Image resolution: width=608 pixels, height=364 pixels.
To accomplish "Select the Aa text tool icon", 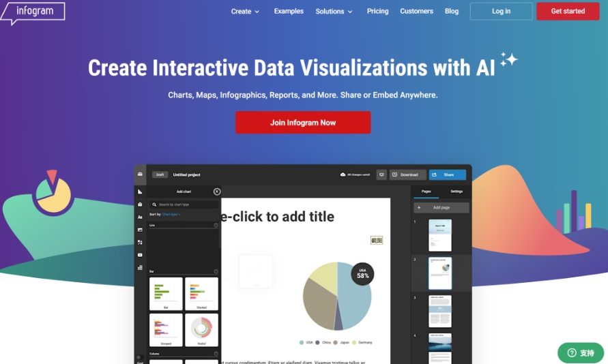I will tap(140, 217).
